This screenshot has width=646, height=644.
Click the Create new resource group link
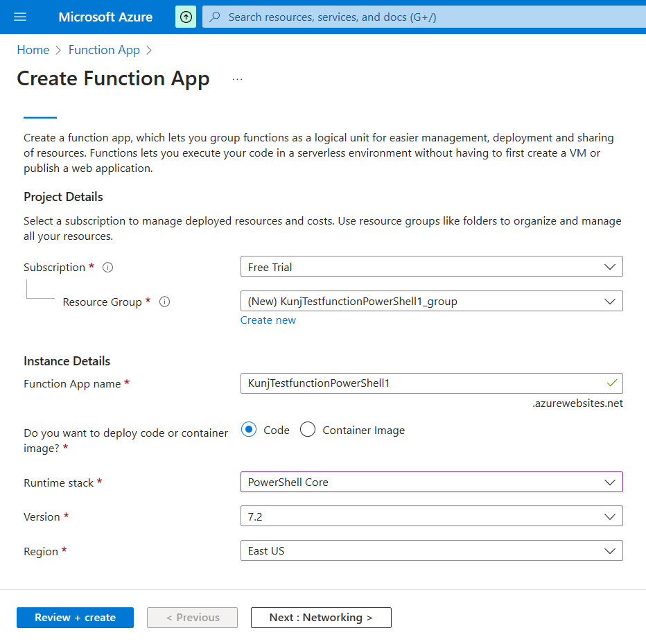click(x=268, y=320)
